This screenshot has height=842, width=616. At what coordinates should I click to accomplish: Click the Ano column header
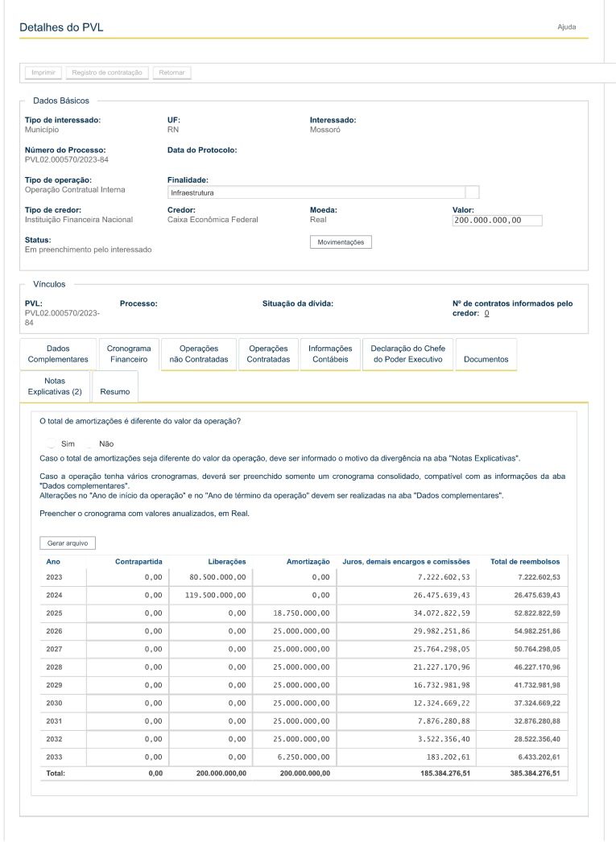click(x=53, y=562)
